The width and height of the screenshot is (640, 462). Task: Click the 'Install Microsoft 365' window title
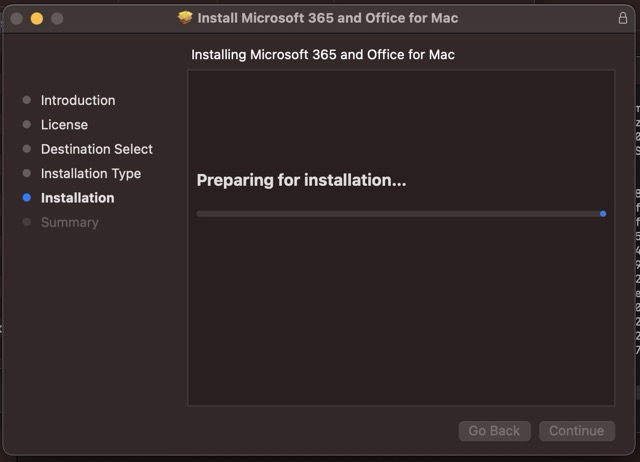pyautogui.click(x=328, y=18)
